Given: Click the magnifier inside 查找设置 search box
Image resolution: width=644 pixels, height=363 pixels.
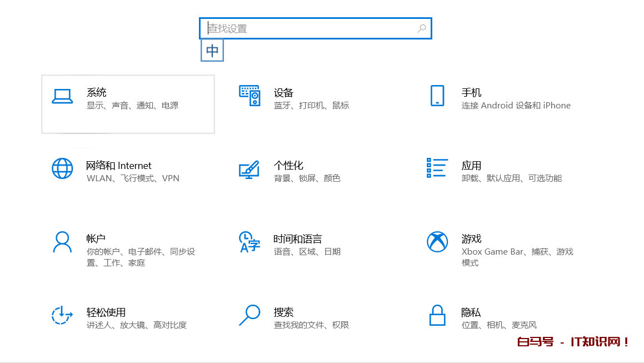Looking at the screenshot, I should point(422,28).
